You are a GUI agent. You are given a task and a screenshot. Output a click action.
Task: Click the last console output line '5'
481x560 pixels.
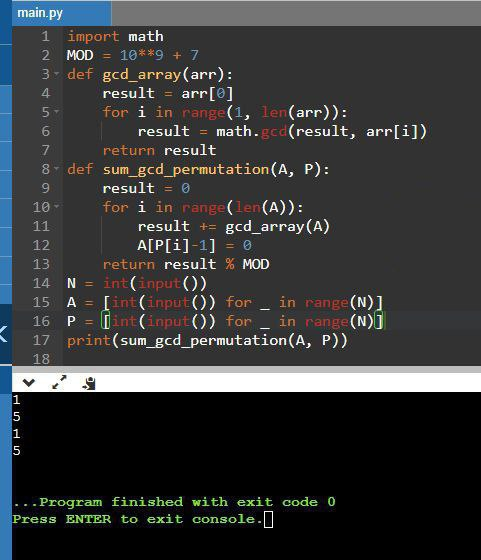(16, 451)
